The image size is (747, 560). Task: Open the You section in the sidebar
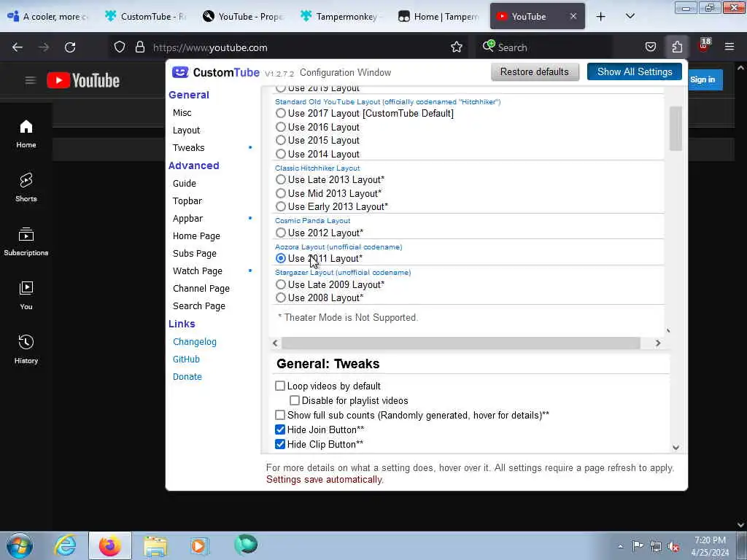26,296
